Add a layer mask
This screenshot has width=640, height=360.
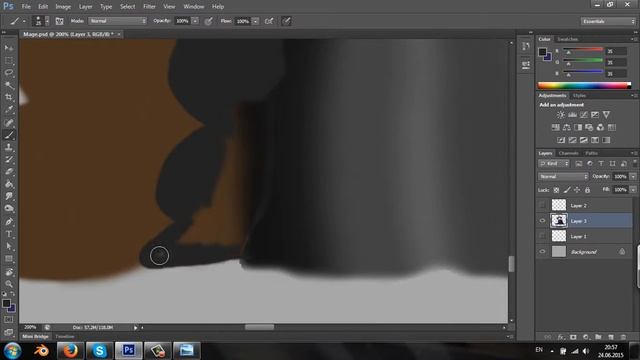(573, 337)
